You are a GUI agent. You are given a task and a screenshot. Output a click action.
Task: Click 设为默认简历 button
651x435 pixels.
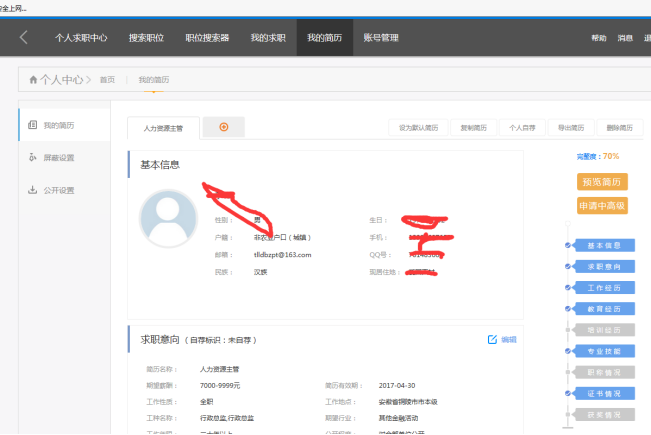click(x=418, y=128)
